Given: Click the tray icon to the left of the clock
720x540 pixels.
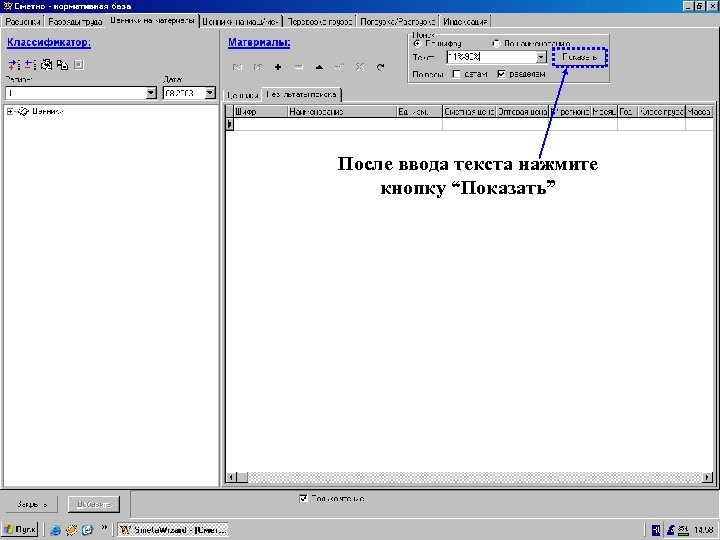Looking at the screenshot, I should coord(683,530).
